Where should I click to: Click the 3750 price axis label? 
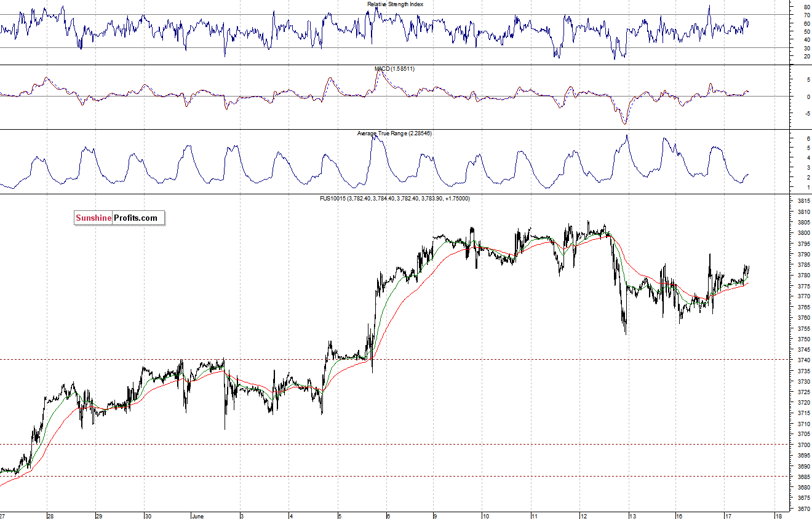tap(803, 339)
